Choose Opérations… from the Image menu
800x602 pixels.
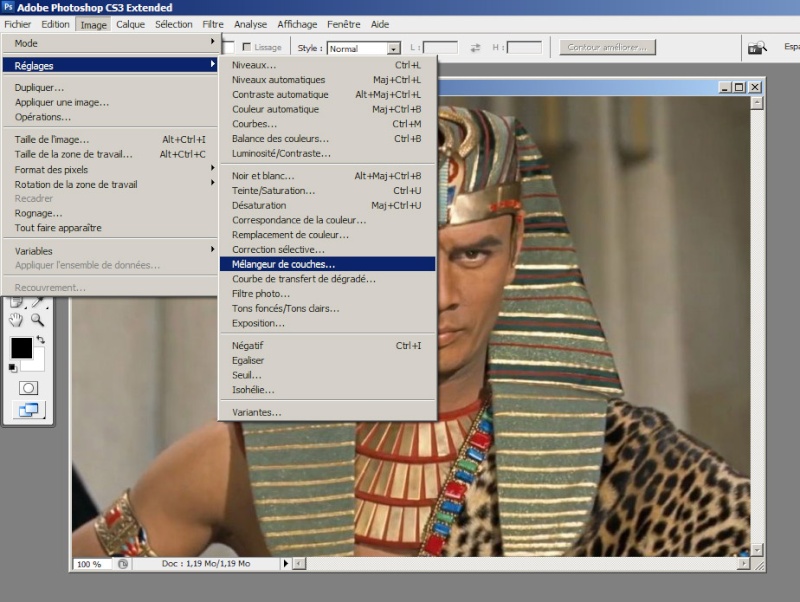(110, 117)
